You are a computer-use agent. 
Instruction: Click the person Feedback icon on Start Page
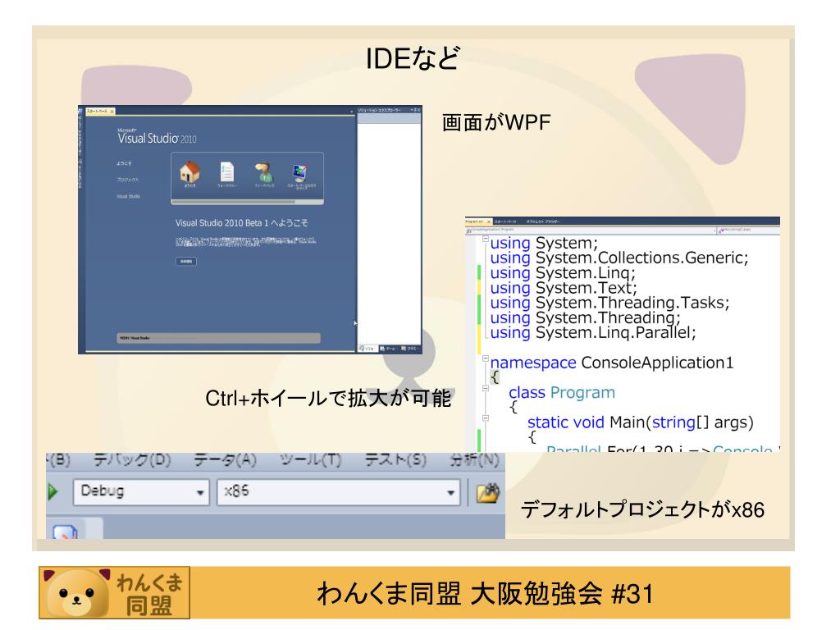coord(263,172)
